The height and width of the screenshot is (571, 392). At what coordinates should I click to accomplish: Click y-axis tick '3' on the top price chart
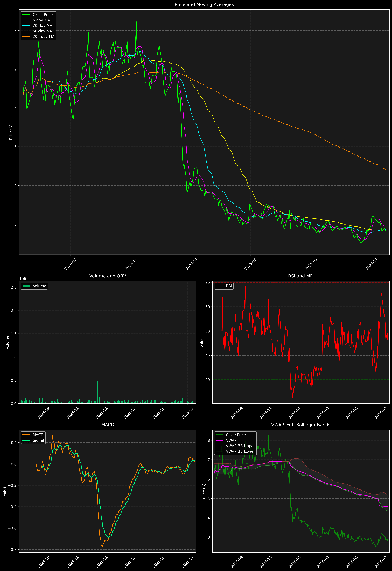tap(15, 224)
